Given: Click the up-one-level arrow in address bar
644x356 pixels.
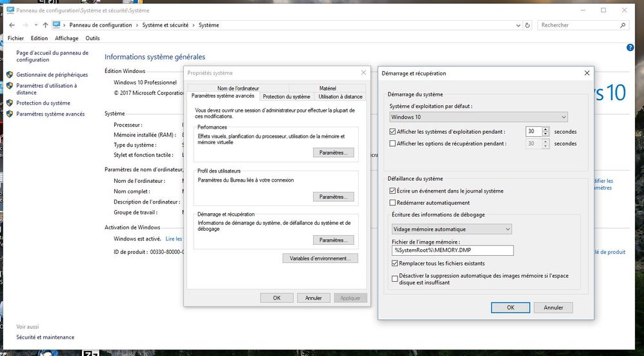Looking at the screenshot, I should [45, 25].
